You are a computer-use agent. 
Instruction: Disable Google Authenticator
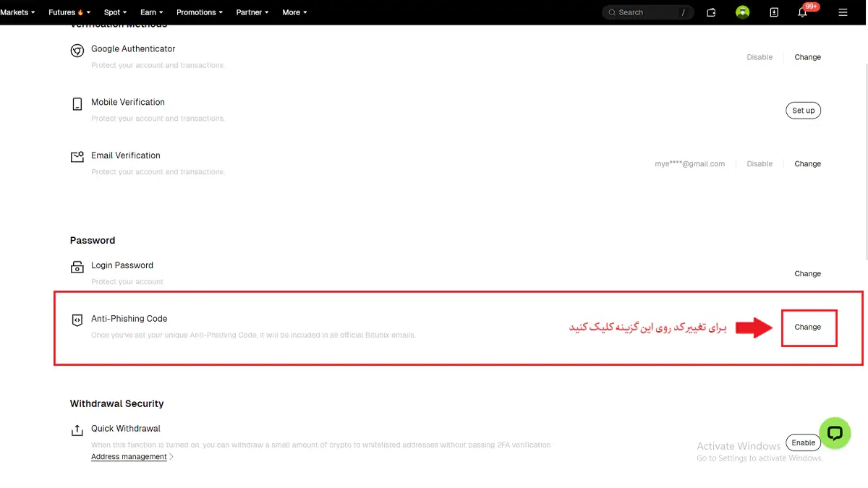759,57
